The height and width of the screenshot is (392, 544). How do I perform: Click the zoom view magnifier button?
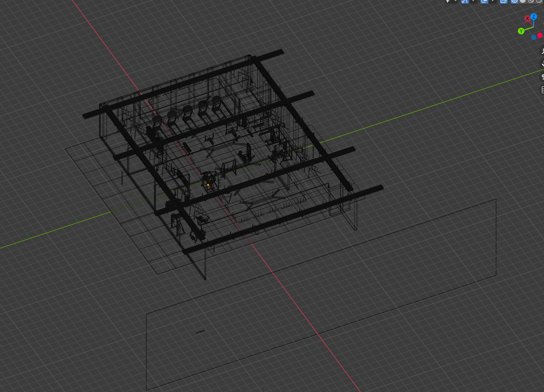click(x=542, y=51)
